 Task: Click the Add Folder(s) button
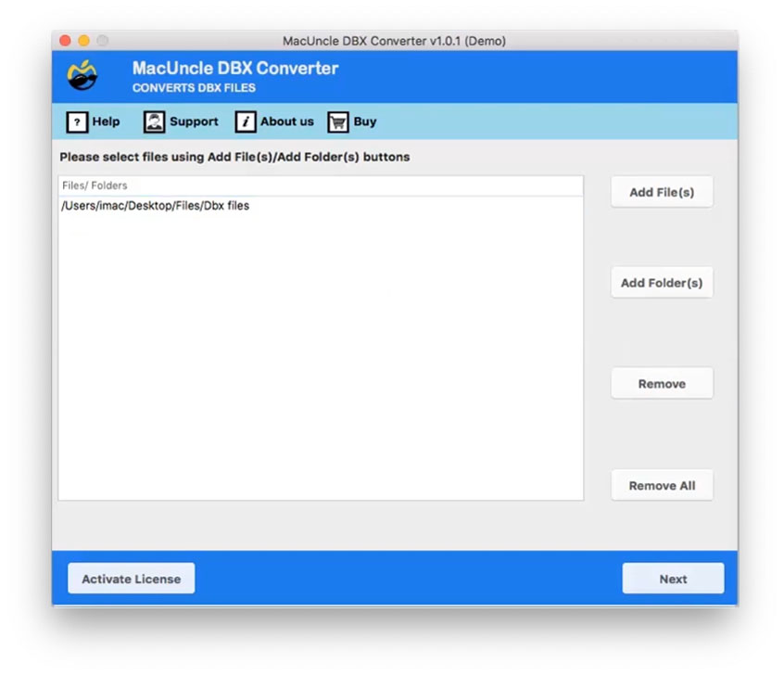(661, 282)
